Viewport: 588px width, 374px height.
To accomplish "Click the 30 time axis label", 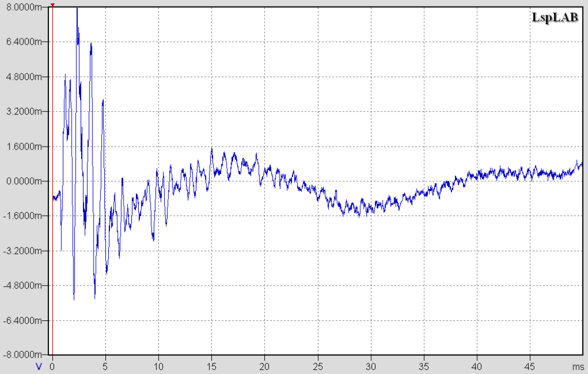I will [371, 366].
